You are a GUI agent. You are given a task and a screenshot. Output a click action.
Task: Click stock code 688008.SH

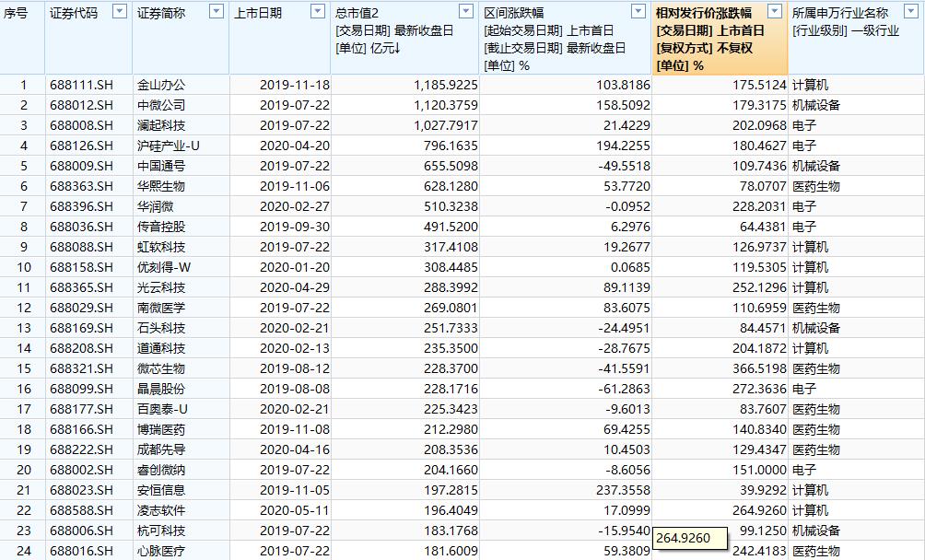point(81,125)
